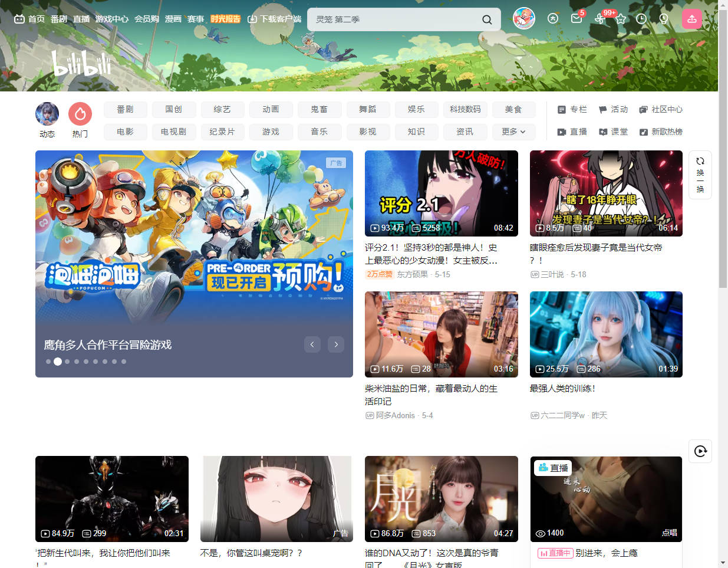Open 课堂 classroom link

click(613, 132)
